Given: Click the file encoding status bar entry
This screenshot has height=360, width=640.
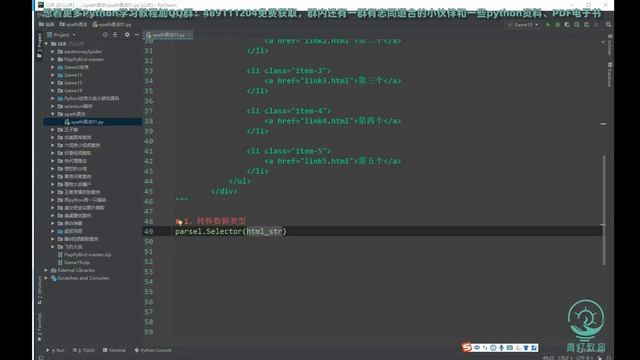Looking at the screenshot, I should (584, 358).
